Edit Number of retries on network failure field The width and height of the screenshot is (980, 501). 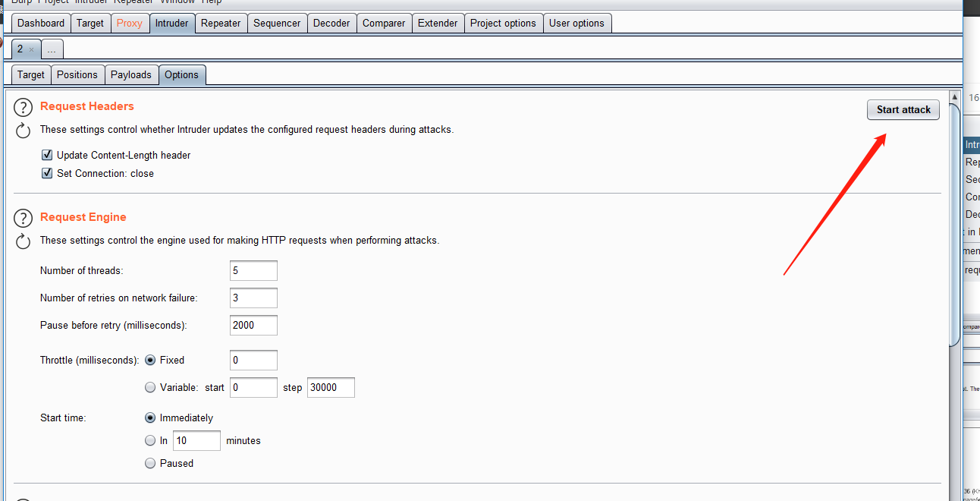click(253, 298)
